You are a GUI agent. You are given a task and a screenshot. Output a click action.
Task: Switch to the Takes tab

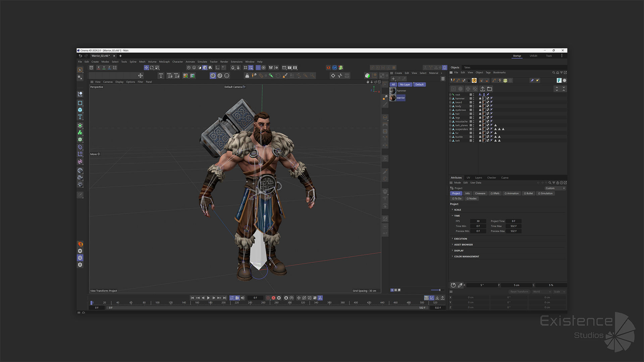point(467,68)
